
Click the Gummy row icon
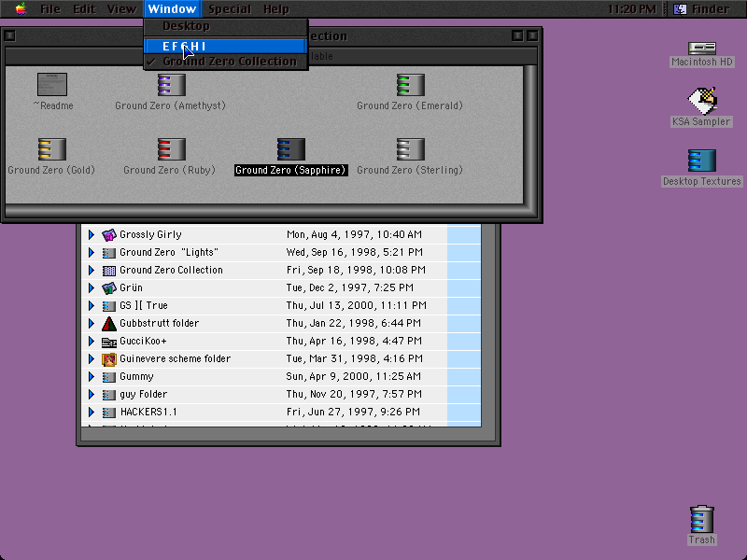[109, 377]
